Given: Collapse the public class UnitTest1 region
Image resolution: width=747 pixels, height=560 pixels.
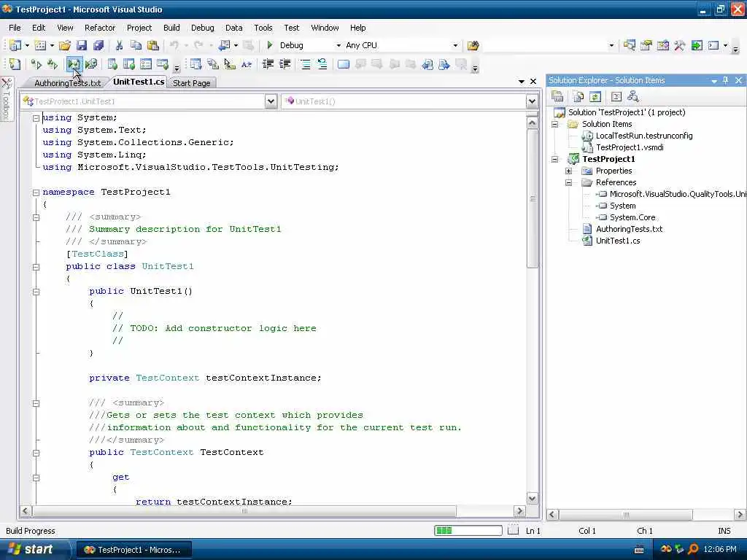Looking at the screenshot, I should point(36,267).
